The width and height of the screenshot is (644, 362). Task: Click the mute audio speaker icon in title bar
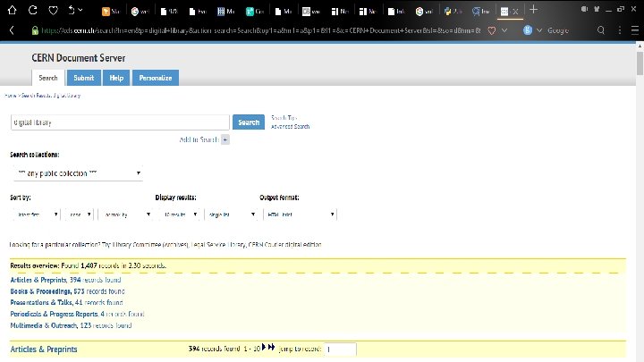click(x=584, y=9)
